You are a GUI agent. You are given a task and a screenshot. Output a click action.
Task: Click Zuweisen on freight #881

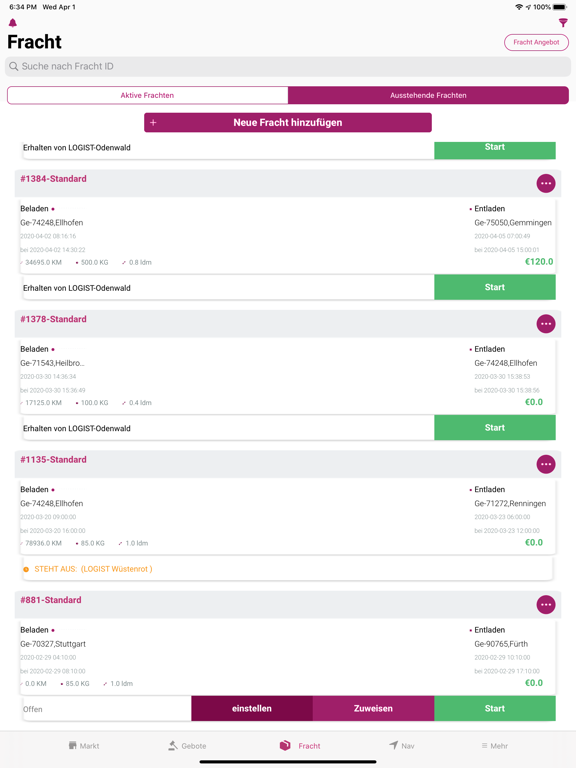tap(373, 709)
